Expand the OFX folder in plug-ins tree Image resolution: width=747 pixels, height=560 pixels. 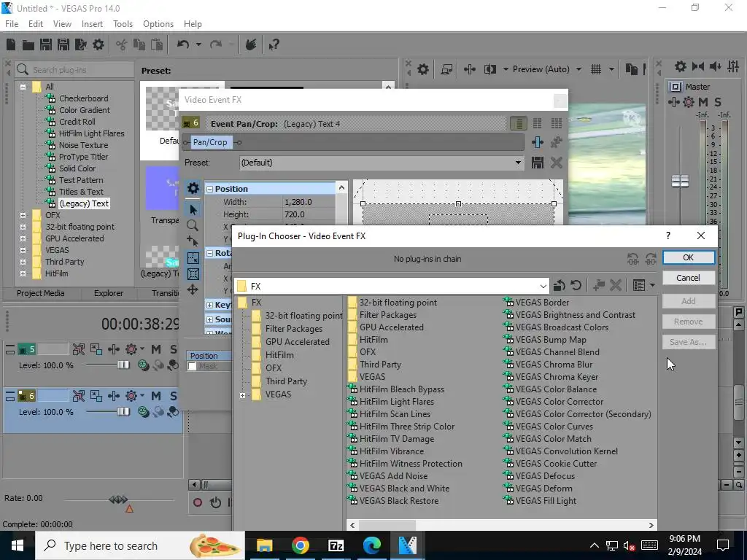coord(23,215)
